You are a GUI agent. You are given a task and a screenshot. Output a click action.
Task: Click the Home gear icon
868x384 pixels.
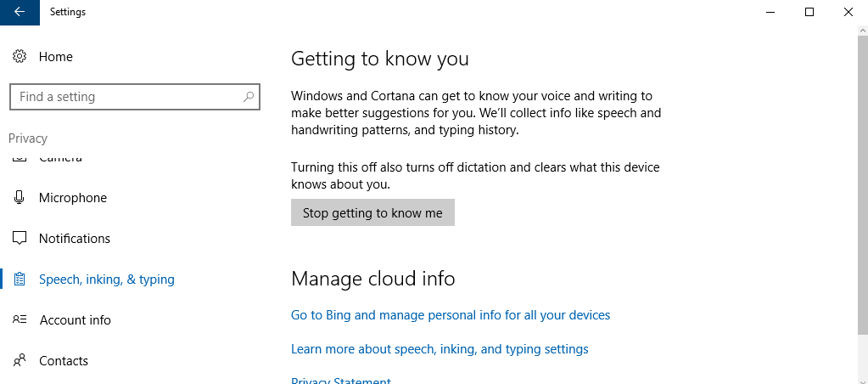coord(20,57)
